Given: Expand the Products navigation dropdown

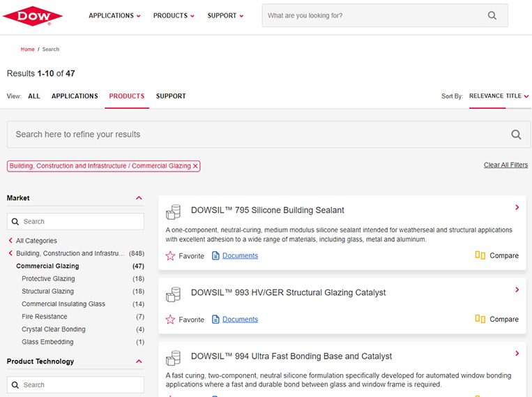Looking at the screenshot, I should (174, 16).
